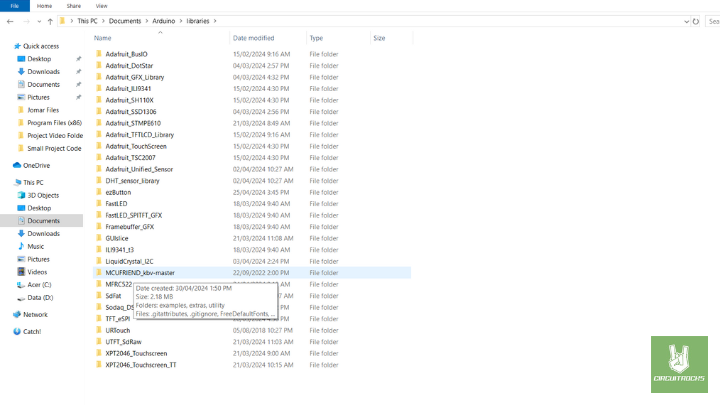Expand the chevron after 'libraries' breadcrumb

point(215,21)
